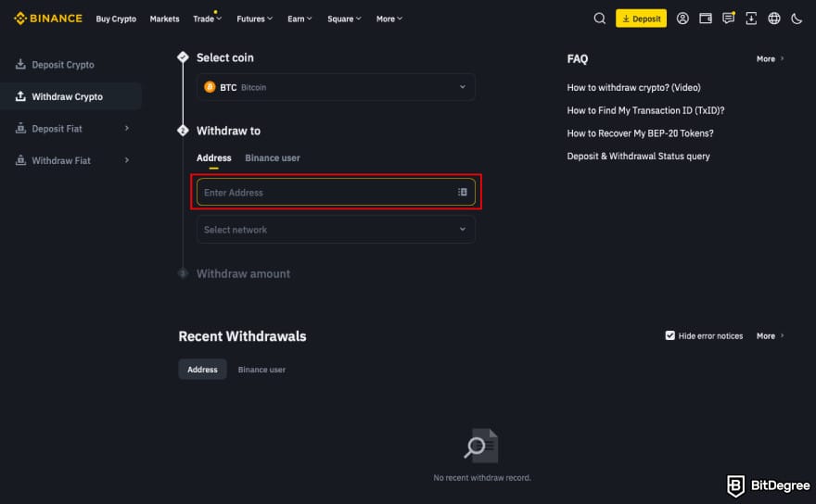Click the download app icon

pos(751,19)
